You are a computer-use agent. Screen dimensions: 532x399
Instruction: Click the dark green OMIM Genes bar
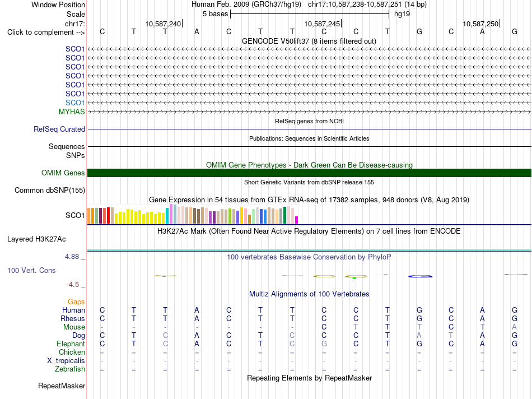(x=309, y=173)
